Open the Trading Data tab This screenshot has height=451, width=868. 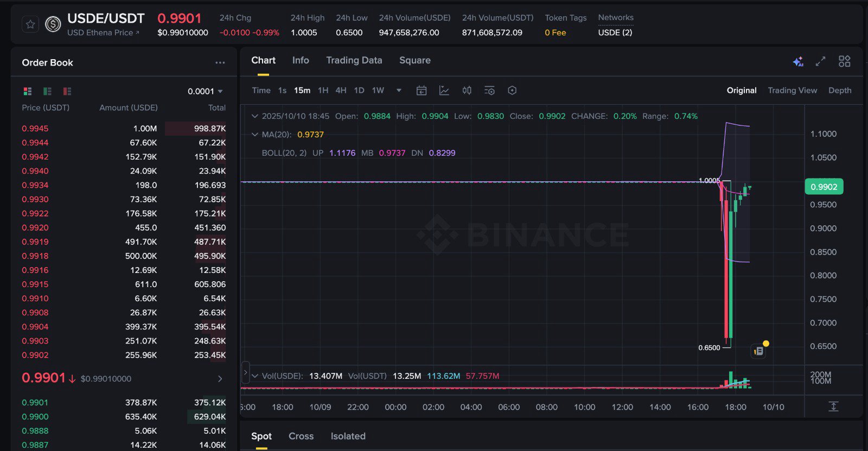pyautogui.click(x=354, y=60)
